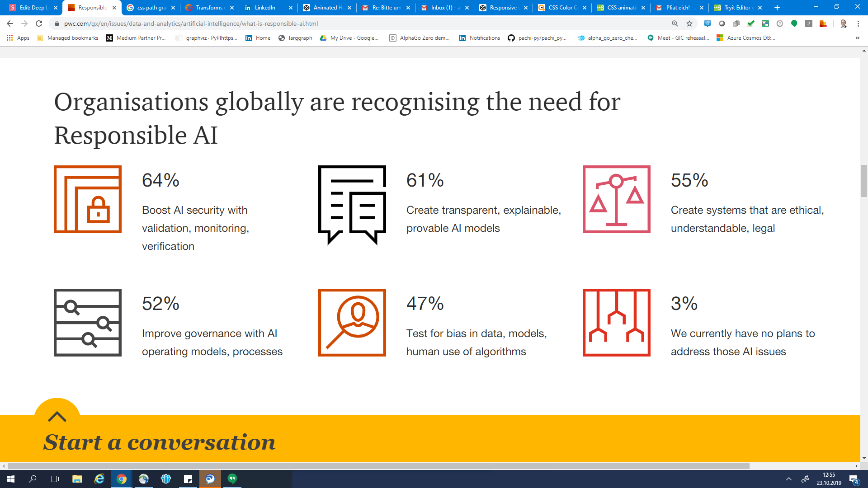Click the orange padlock security icon

[x=88, y=199]
